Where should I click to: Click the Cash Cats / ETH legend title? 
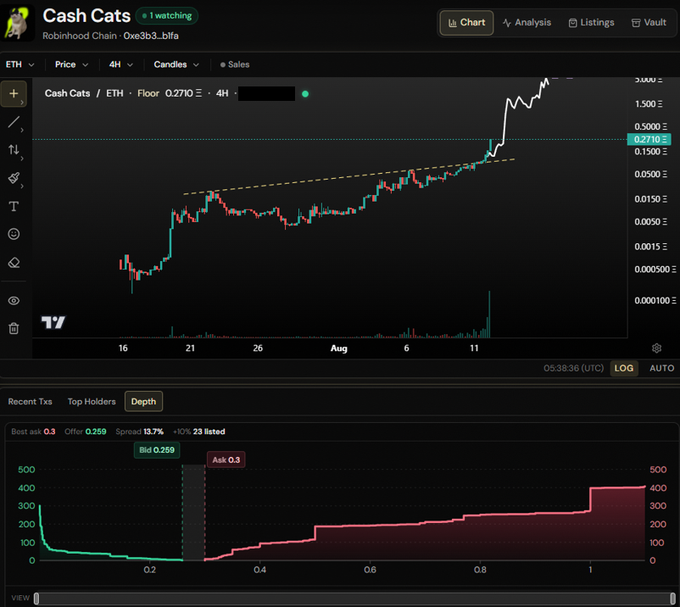point(84,93)
